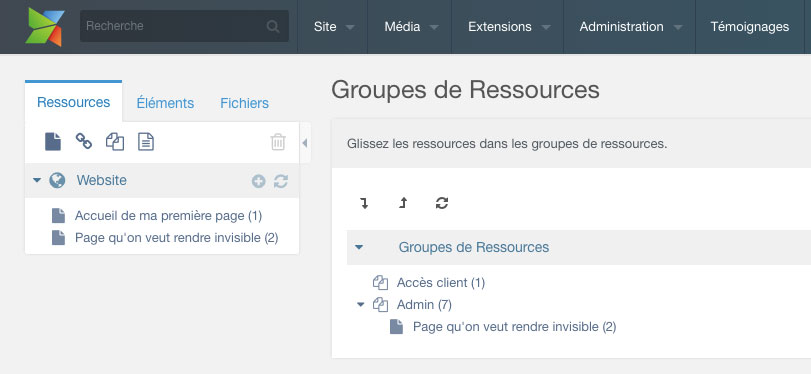Image resolution: width=811 pixels, height=374 pixels.
Task: Click the Website globe icon
Action: [x=57, y=181]
